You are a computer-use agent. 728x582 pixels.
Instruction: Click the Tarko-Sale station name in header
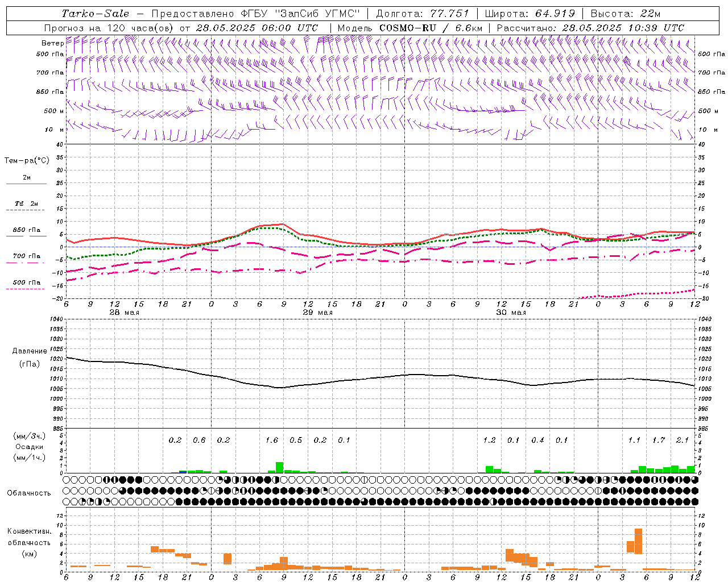coord(96,14)
